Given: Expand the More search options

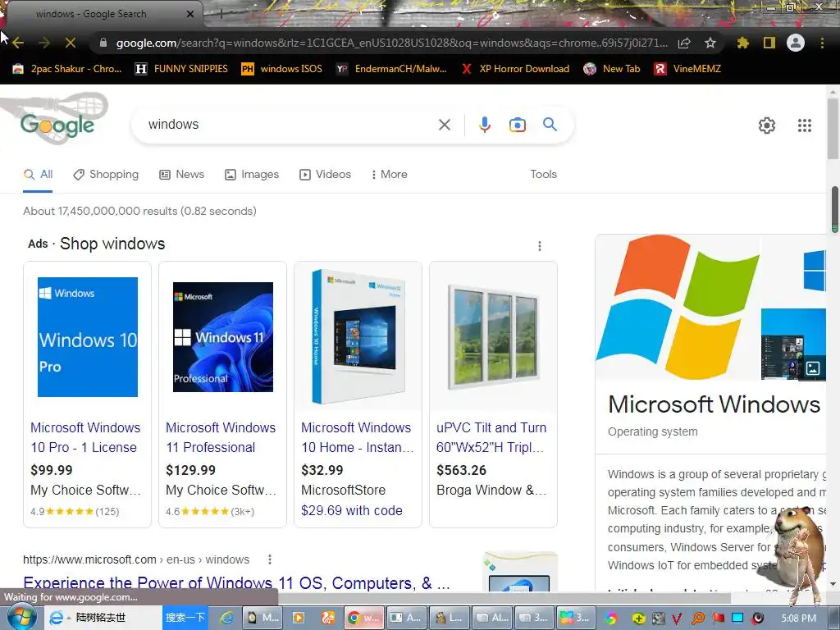Looking at the screenshot, I should [390, 175].
